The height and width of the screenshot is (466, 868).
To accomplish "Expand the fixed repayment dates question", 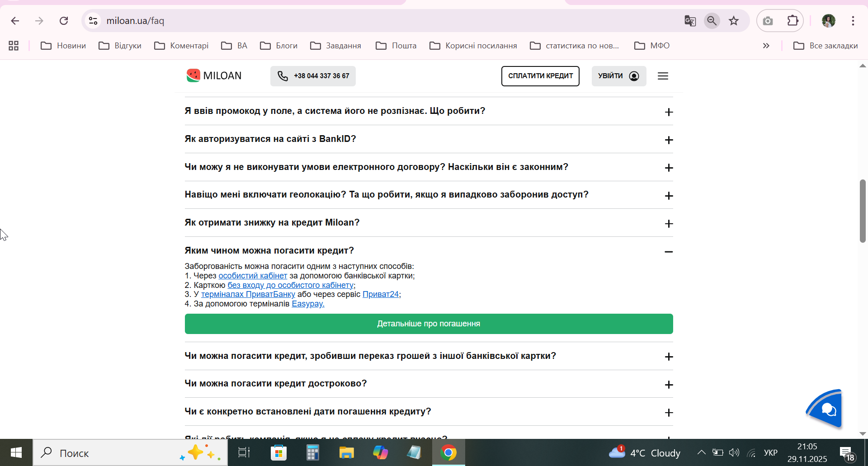I will pos(429,412).
